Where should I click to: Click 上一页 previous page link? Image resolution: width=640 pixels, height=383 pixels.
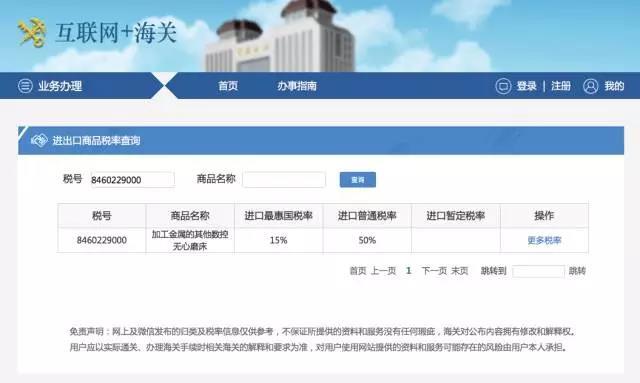384,271
